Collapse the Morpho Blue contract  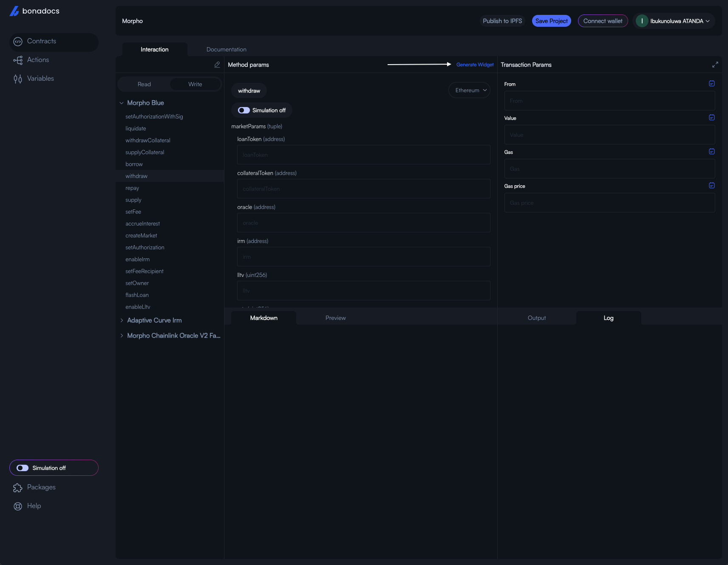click(x=122, y=103)
